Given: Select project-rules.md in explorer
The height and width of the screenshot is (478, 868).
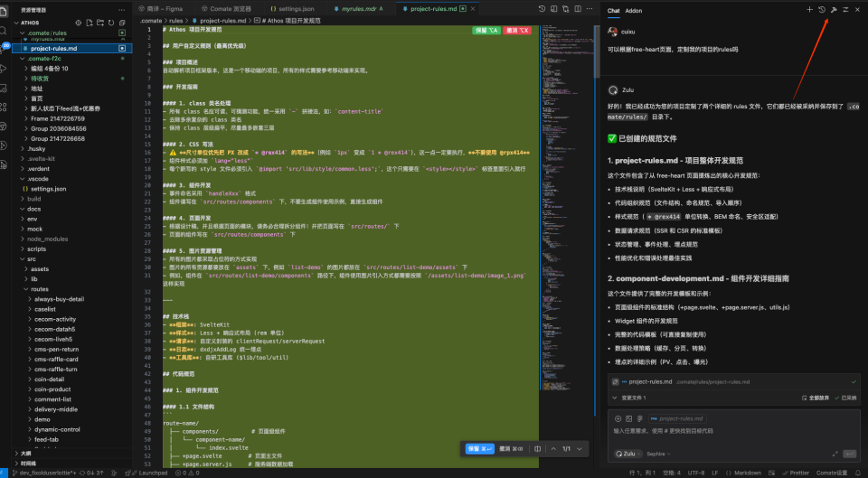Looking at the screenshot, I should [72, 48].
